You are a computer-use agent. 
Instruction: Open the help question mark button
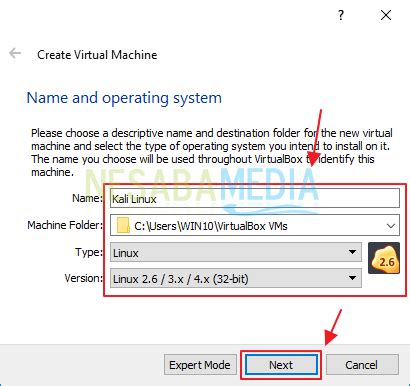[341, 15]
